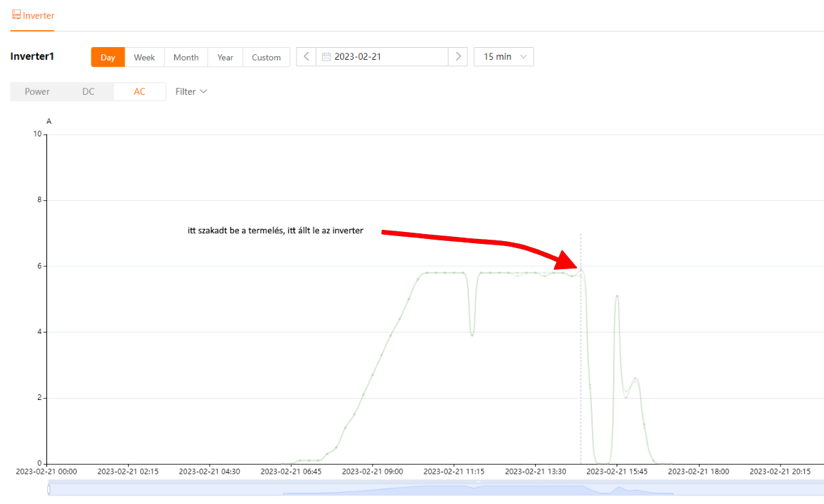Click the chart peak at dashed marker line

581,270
